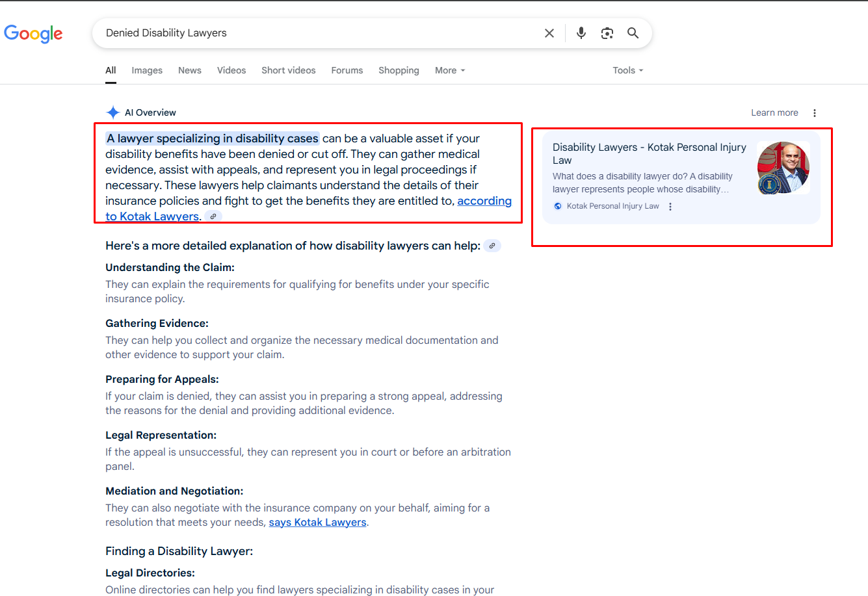Click inside the Google search input field
Image resolution: width=868 pixels, height=596 pixels.
319,33
